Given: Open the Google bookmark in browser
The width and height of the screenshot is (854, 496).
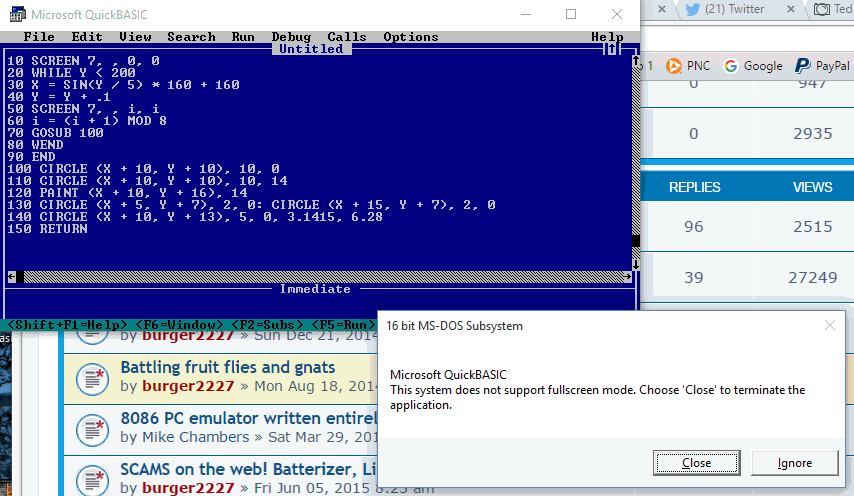Looking at the screenshot, I should pos(753,66).
